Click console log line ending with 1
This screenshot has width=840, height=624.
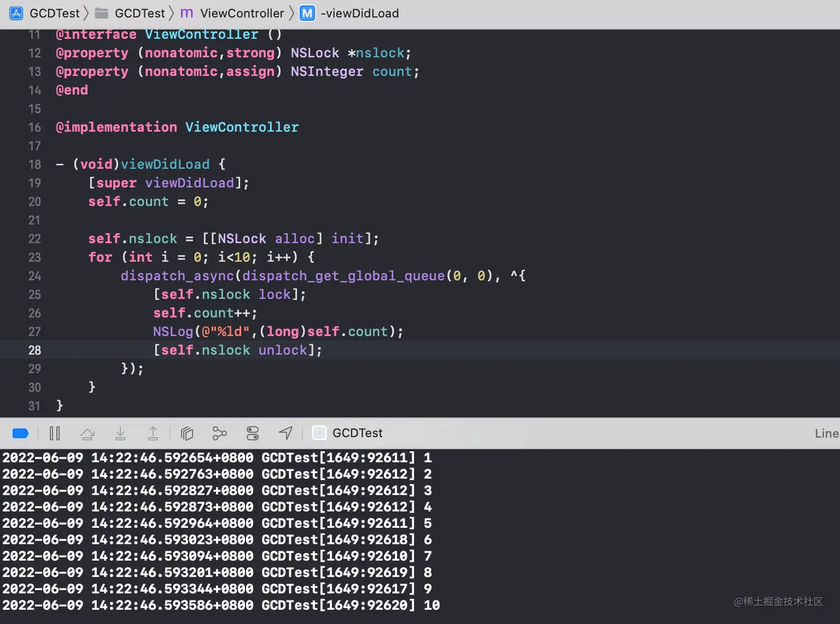point(217,458)
